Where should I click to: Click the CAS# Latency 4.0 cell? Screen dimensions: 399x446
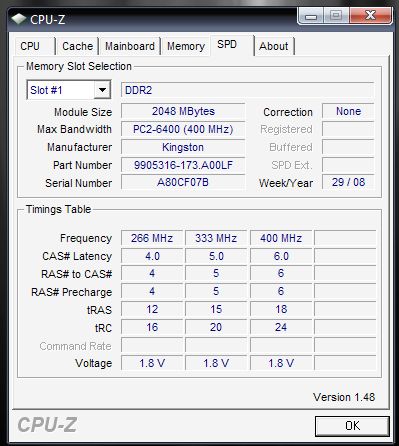(x=152, y=256)
